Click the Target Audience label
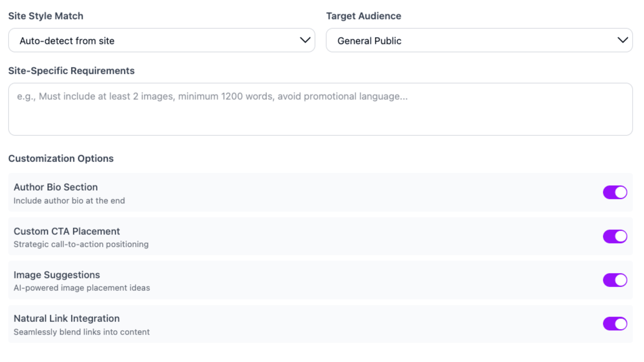 (x=364, y=16)
